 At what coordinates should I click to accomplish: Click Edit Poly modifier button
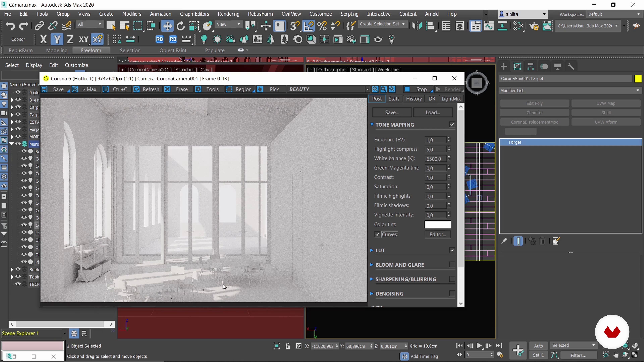tap(534, 103)
